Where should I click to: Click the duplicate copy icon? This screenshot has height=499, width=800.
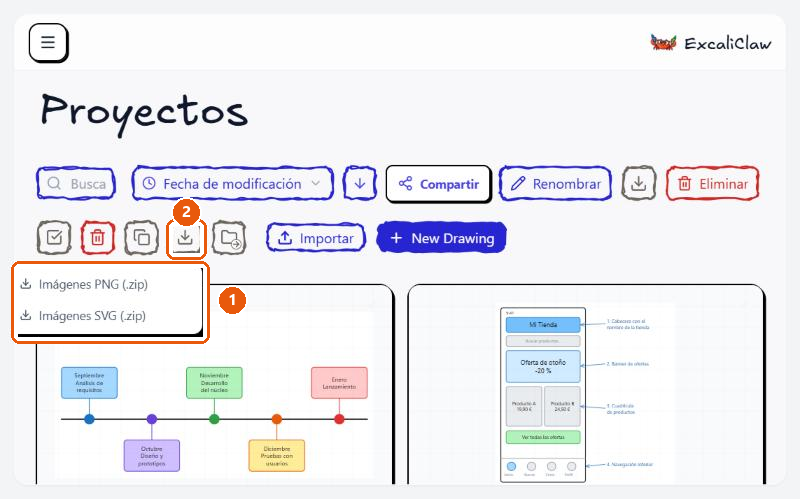click(141, 238)
